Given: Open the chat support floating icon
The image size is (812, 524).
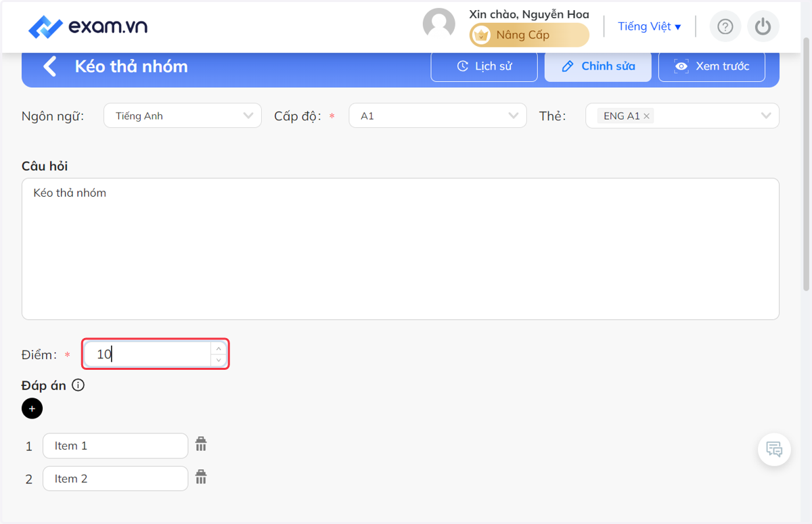Looking at the screenshot, I should point(774,449).
